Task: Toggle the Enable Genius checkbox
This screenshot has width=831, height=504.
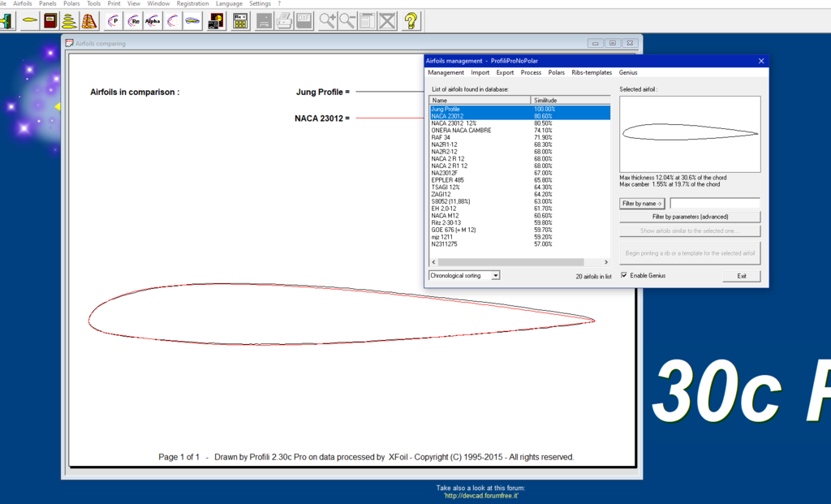Action: 624,276
